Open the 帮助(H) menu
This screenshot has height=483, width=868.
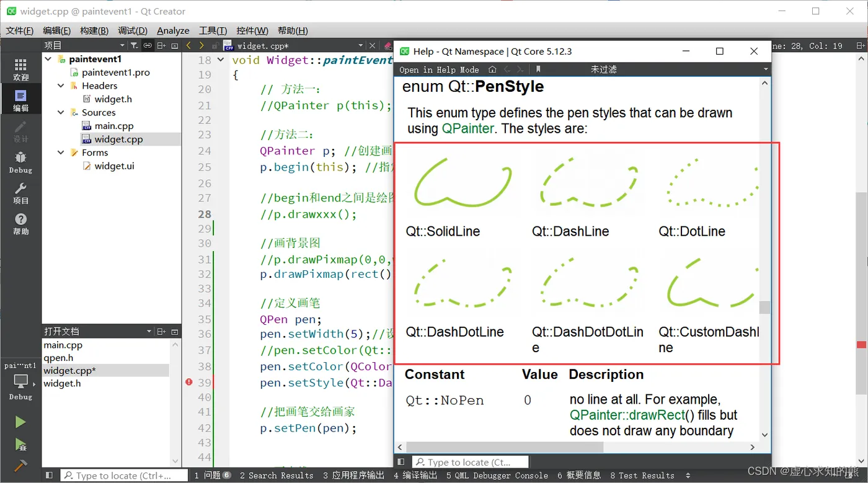(x=293, y=30)
